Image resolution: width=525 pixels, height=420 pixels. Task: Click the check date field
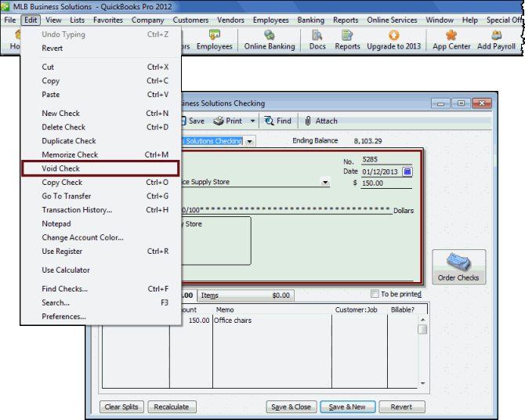[x=382, y=172]
